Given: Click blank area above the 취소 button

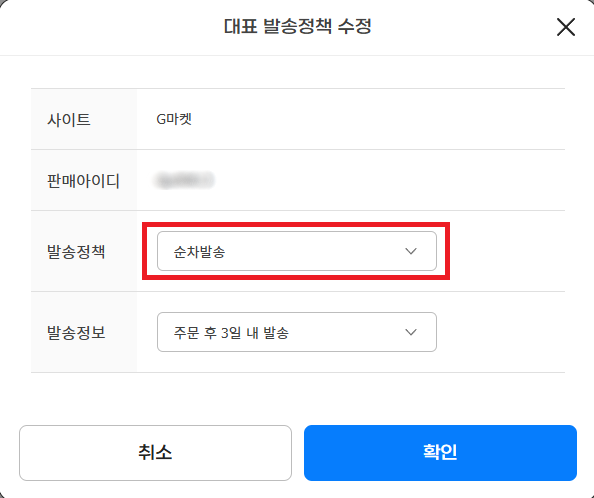Looking at the screenshot, I should tap(155, 400).
